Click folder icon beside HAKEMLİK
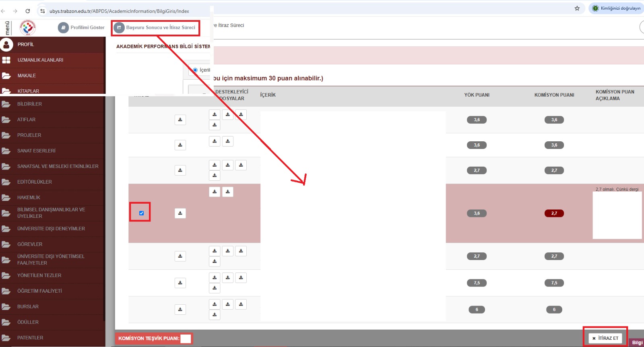The height and width of the screenshot is (347, 644). click(x=6, y=198)
